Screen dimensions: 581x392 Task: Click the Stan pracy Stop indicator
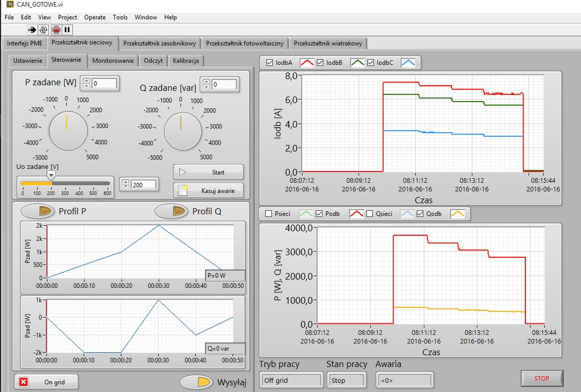(346, 380)
